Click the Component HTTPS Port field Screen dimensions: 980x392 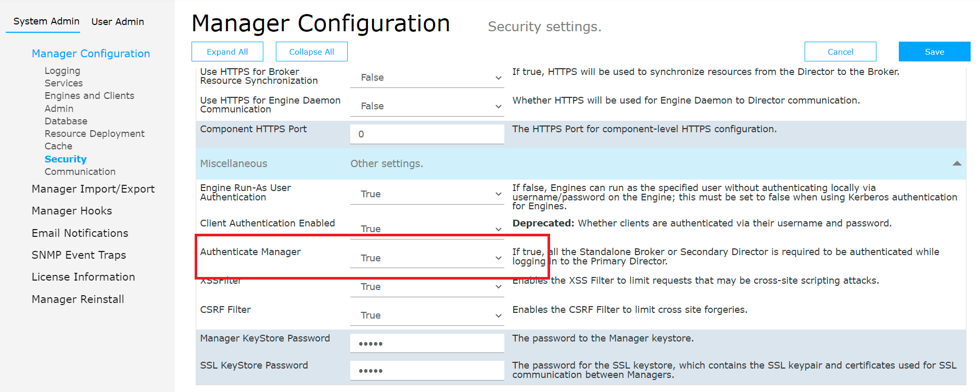coord(427,134)
